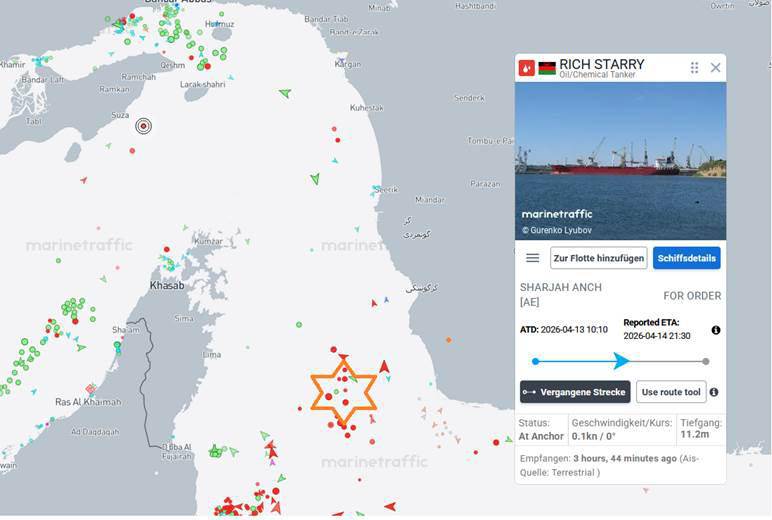Click the blue arrow on voyage progress bar
772x520 pixels.
point(621,361)
